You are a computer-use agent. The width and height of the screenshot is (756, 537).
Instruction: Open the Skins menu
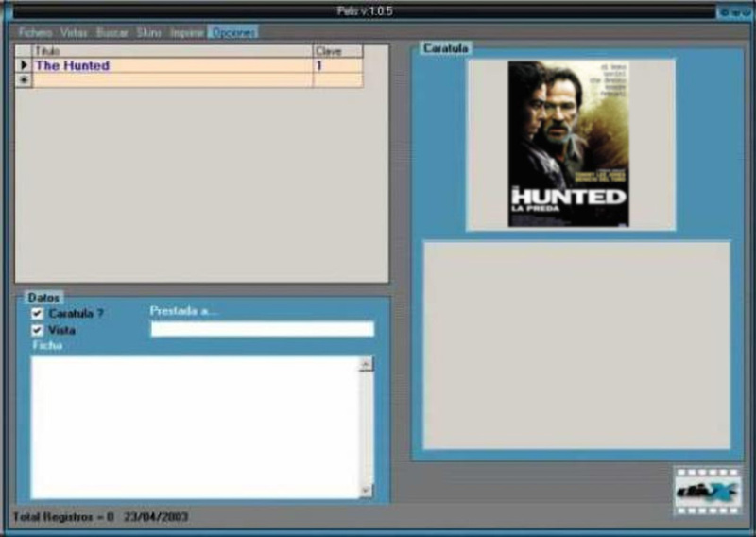coord(148,32)
